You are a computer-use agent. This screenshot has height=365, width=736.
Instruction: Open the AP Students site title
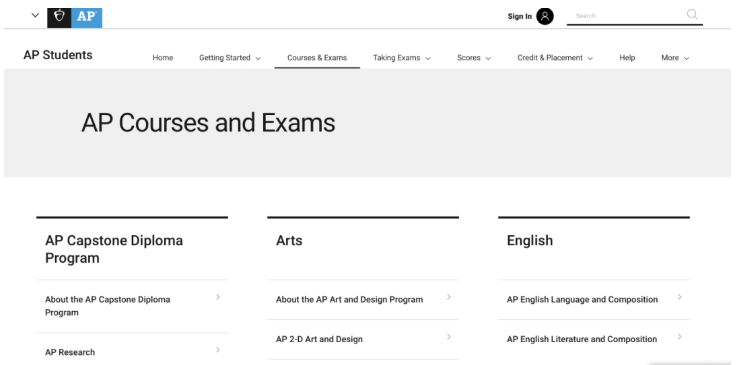[x=58, y=55]
